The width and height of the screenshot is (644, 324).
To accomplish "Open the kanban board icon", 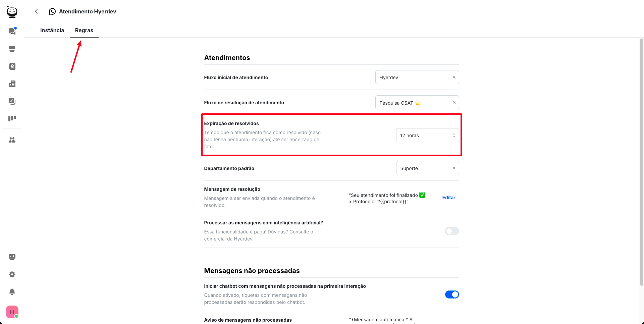I will [x=12, y=118].
